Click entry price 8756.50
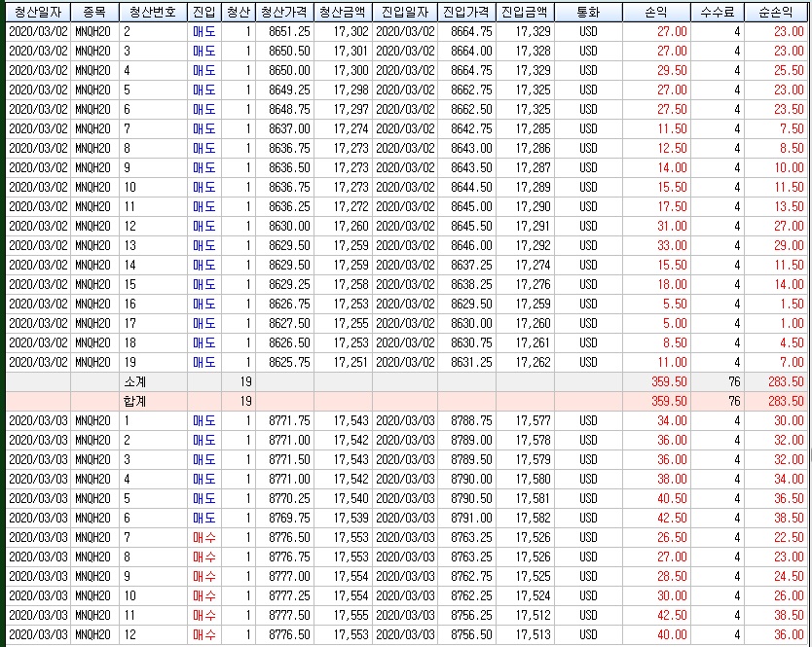This screenshot has height=647, width=812. (471, 634)
